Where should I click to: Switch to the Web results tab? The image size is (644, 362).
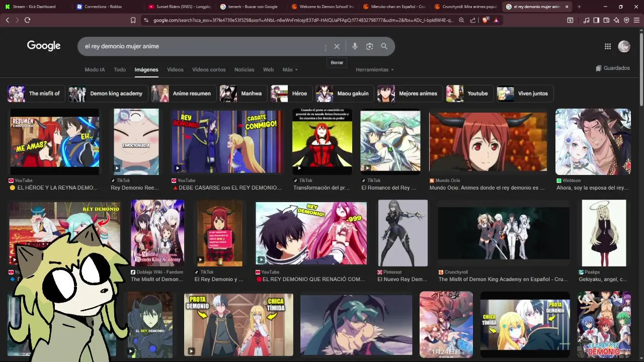pos(268,69)
